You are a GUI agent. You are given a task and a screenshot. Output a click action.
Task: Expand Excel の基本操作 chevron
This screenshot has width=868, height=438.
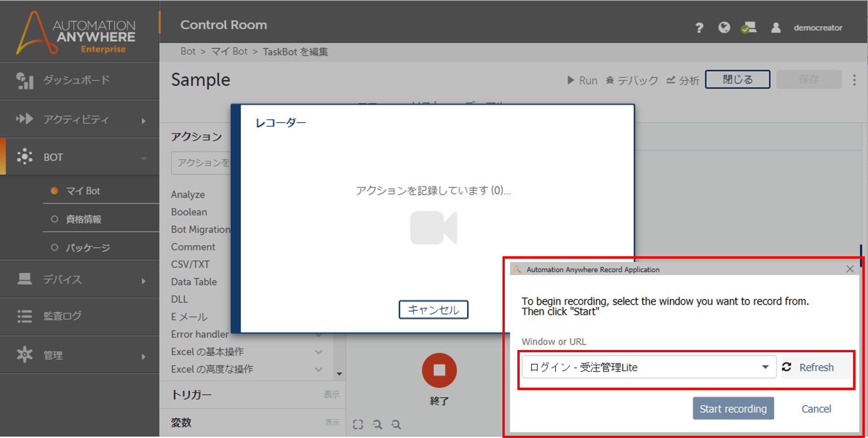[319, 352]
